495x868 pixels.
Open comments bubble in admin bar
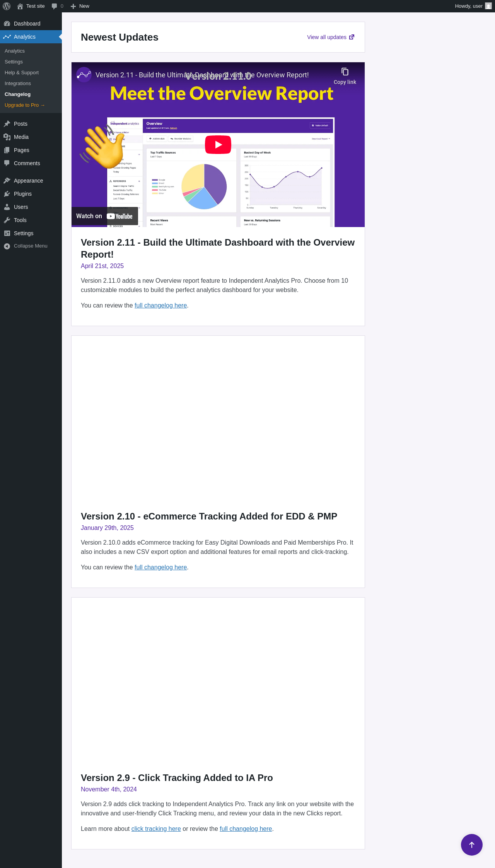(57, 6)
